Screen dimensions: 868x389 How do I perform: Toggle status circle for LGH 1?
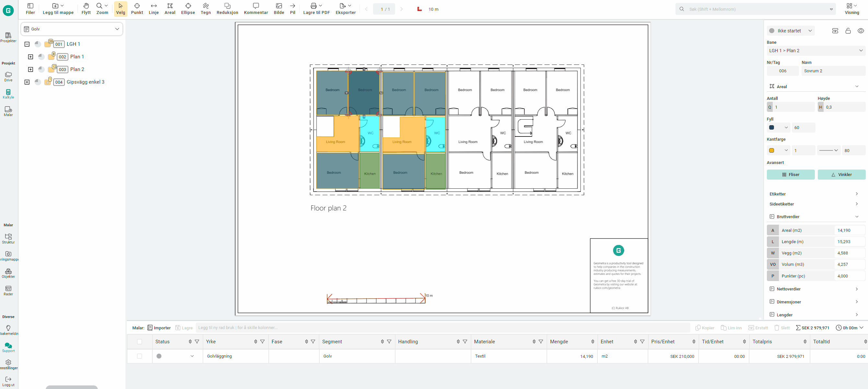pos(38,44)
